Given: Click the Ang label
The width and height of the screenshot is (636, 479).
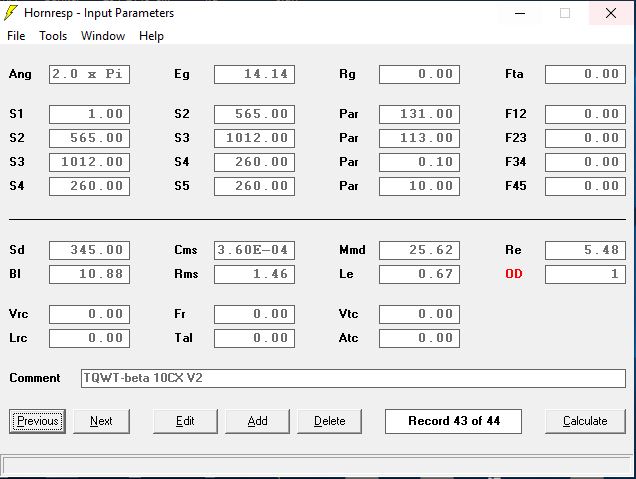Looking at the screenshot, I should (x=20, y=75).
